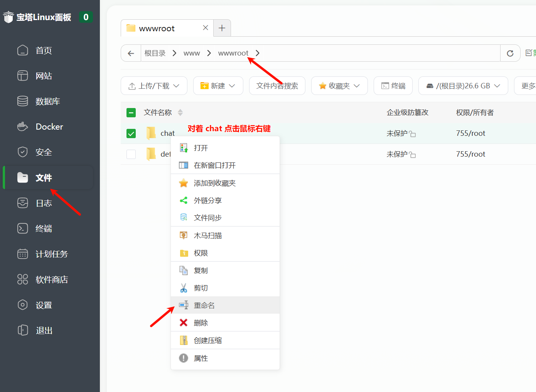This screenshot has height=392, width=536.
Task: Open 软件商店 from the sidebar
Action: (51, 279)
